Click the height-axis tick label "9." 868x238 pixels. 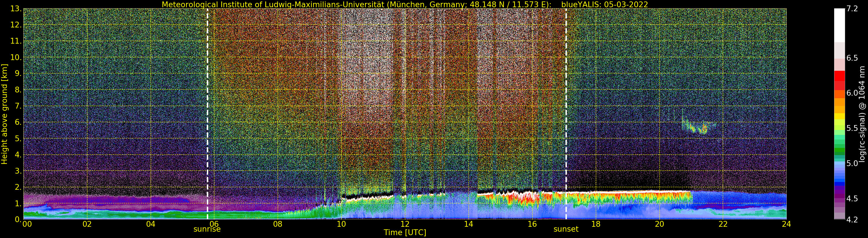tap(18, 74)
